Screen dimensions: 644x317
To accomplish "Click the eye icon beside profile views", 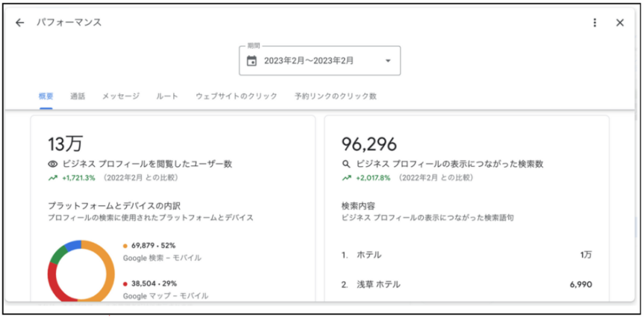I will click(x=53, y=164).
